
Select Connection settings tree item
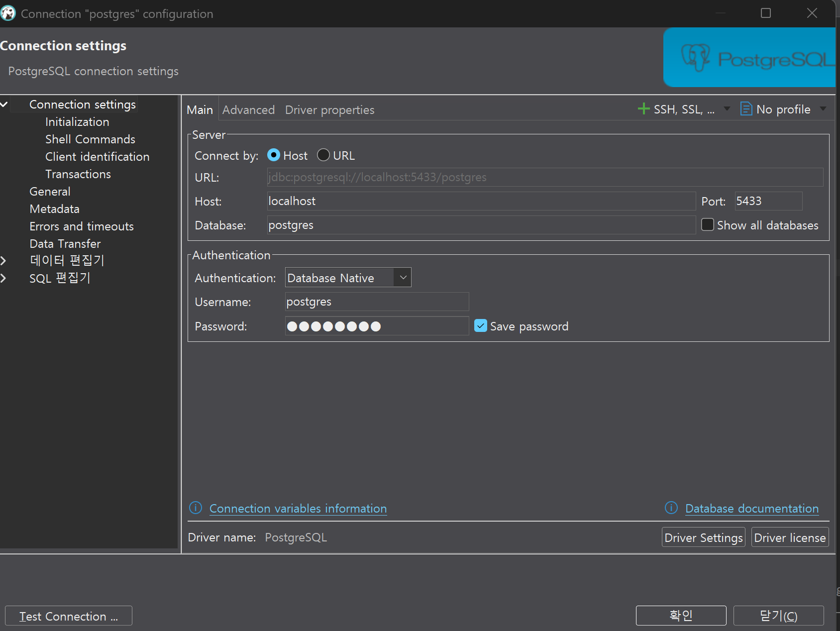tap(83, 105)
